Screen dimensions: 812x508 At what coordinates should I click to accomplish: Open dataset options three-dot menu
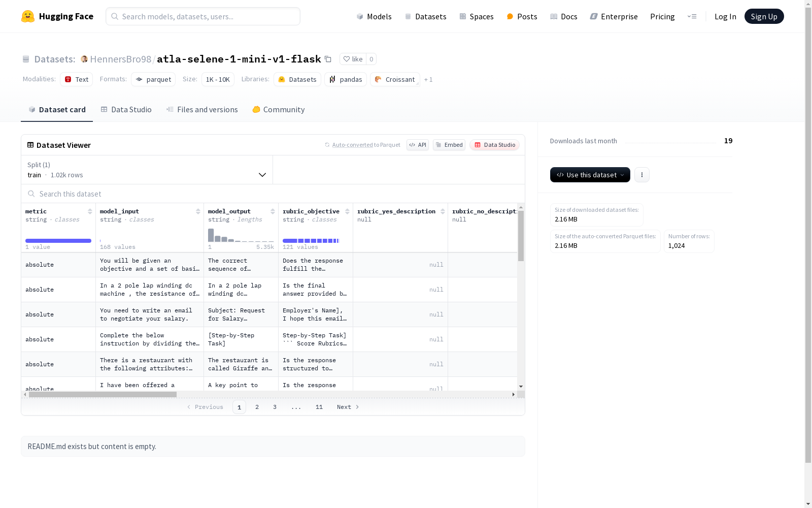click(x=642, y=175)
